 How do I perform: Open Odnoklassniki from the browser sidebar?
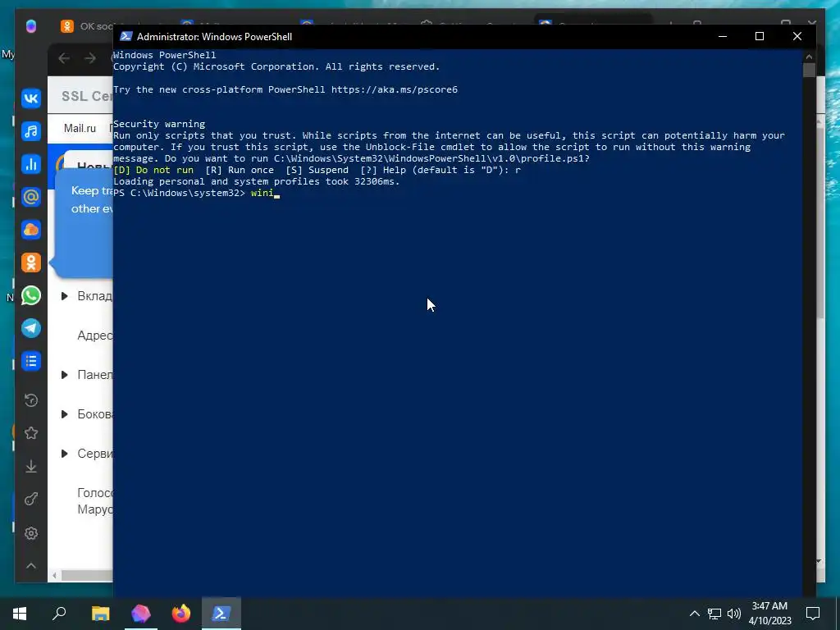point(31,262)
